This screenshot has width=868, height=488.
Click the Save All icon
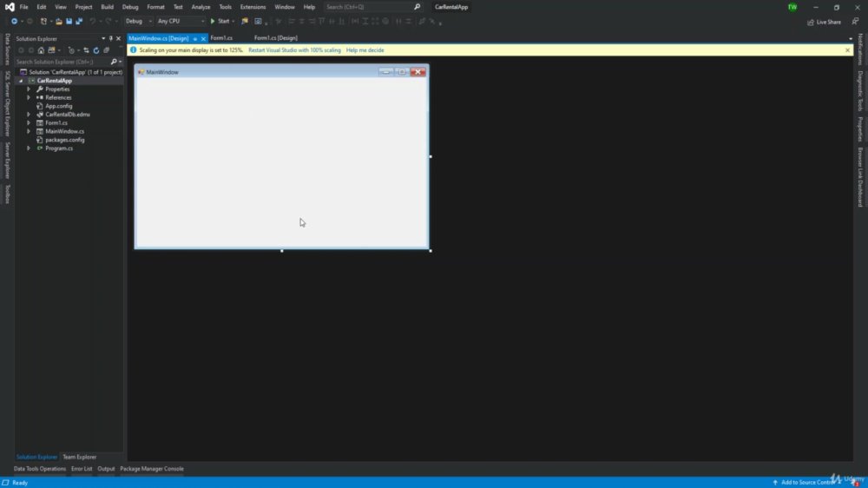point(79,21)
